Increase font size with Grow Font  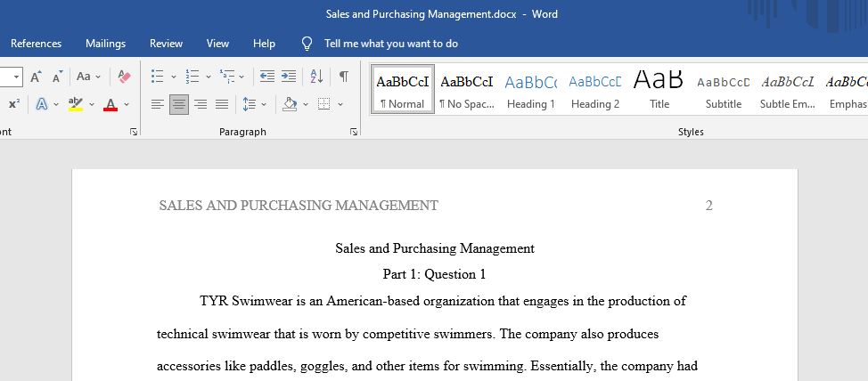pyautogui.click(x=36, y=77)
